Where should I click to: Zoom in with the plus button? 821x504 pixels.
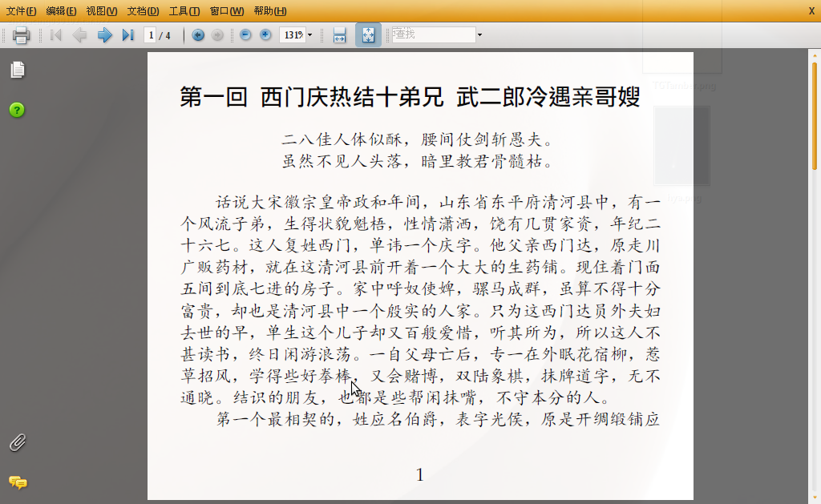coord(265,34)
